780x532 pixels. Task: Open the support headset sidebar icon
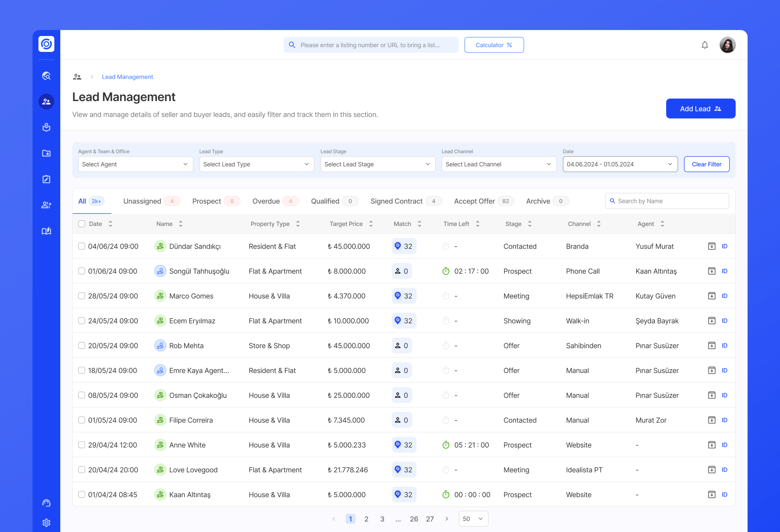[46, 503]
